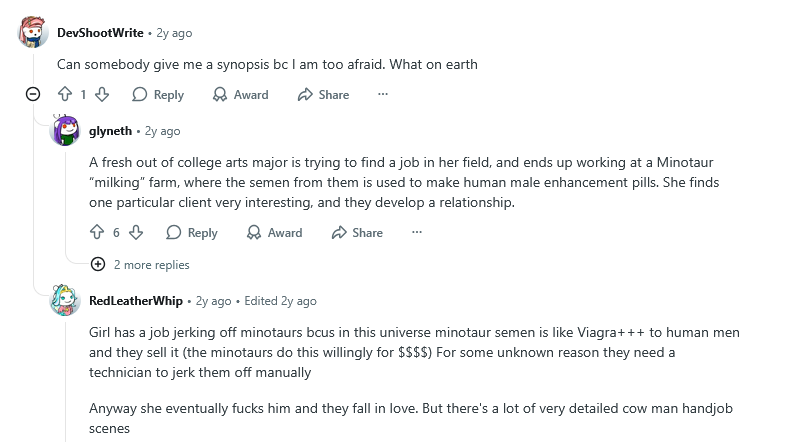Give an Award to glyneth's reply
Viewport: 800px width, 442px height.
[274, 233]
